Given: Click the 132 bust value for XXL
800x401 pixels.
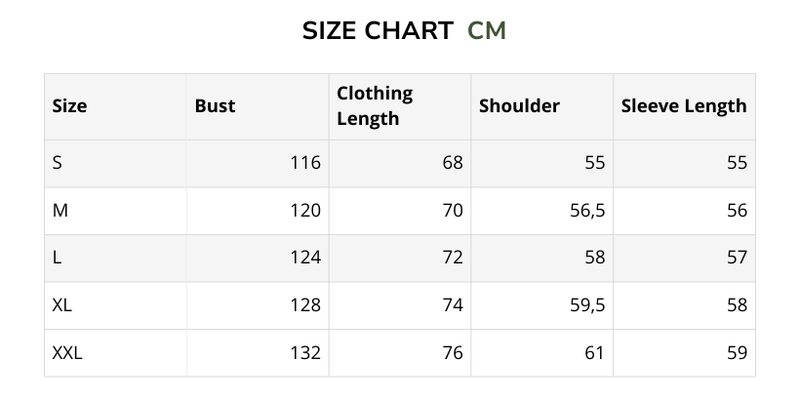Looking at the screenshot, I should click(x=304, y=353).
